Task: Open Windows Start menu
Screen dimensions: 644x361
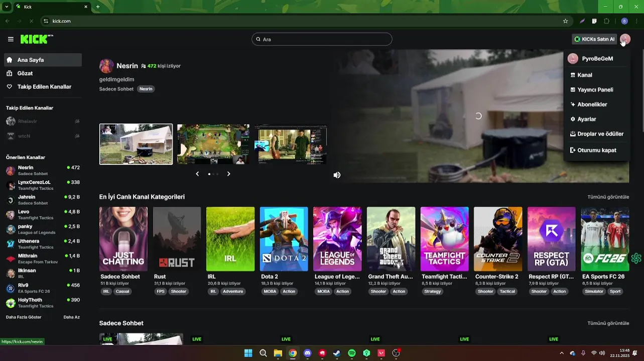Action: coord(248,353)
